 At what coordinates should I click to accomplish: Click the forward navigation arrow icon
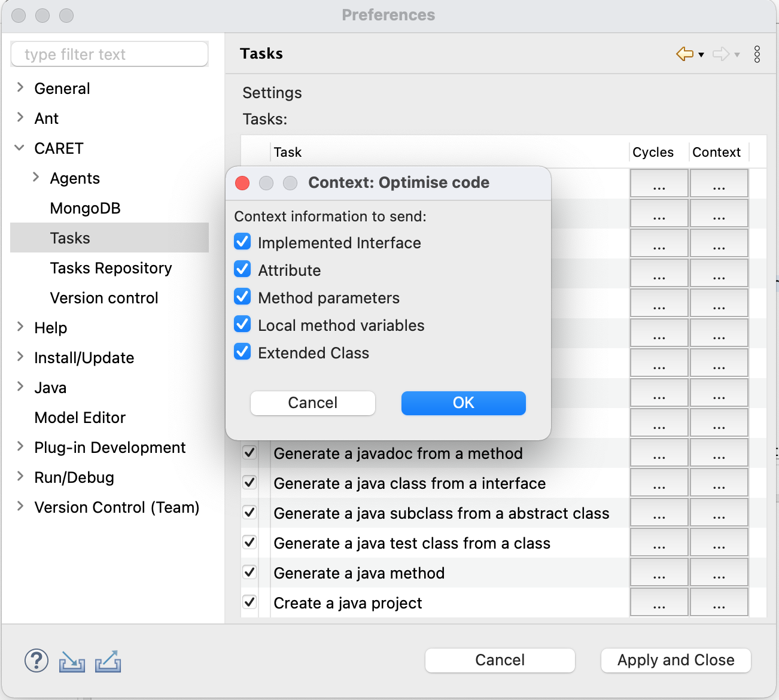pyautogui.click(x=722, y=54)
